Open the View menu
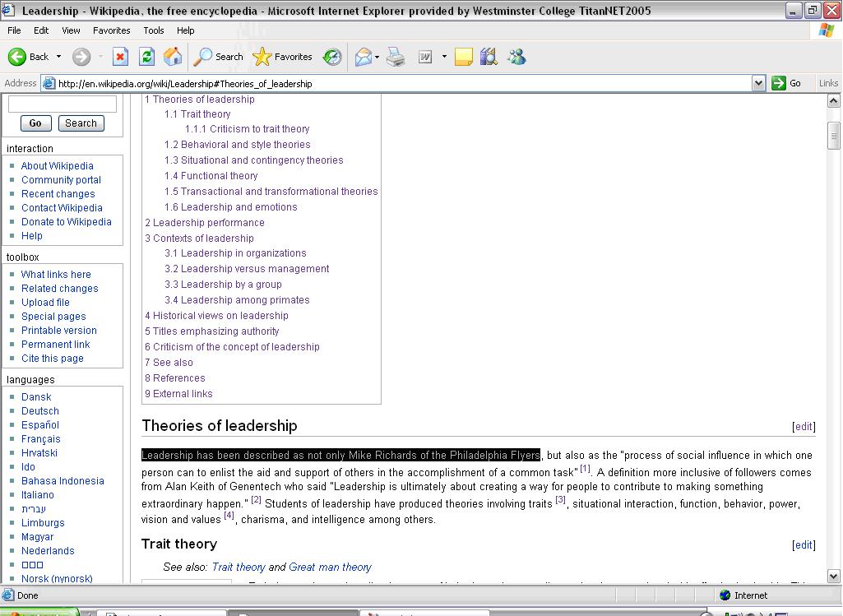 [71, 30]
